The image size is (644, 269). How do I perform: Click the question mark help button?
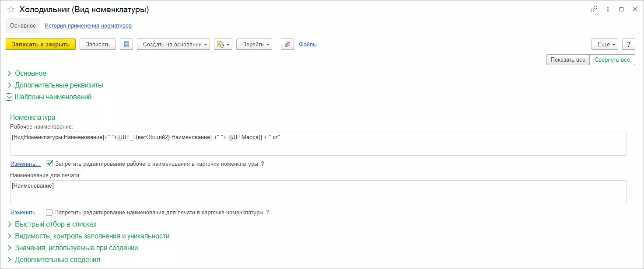(x=629, y=44)
